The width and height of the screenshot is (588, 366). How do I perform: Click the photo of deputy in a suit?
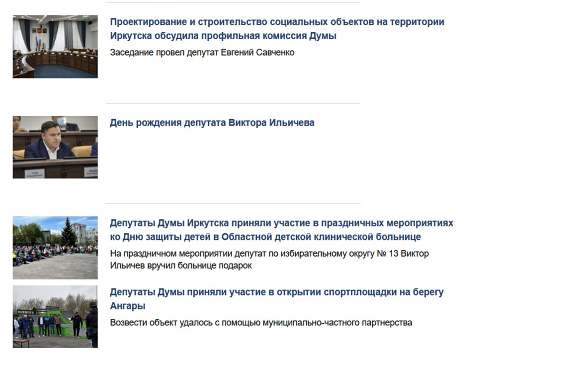[x=55, y=147]
